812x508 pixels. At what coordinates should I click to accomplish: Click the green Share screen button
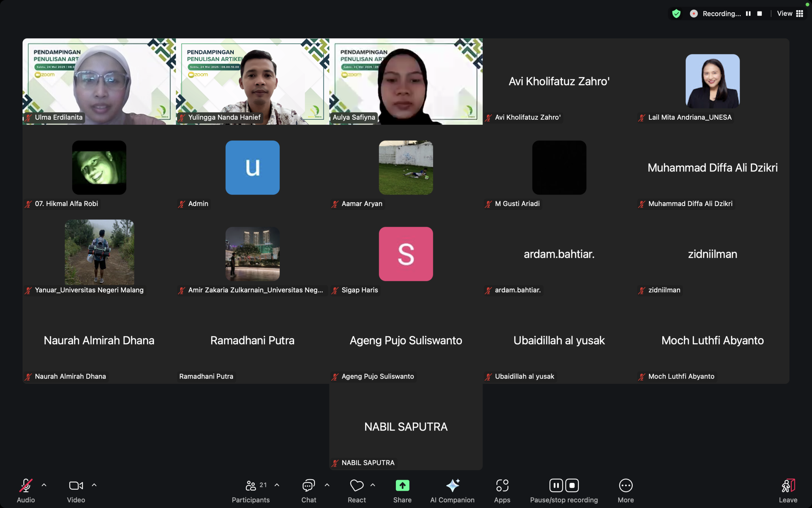[403, 485]
